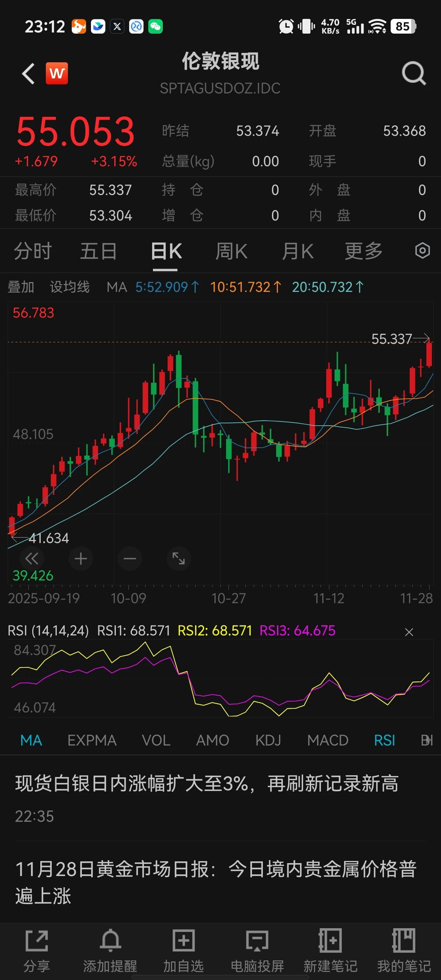Tap the Wi-Fi status icon
441x980 pixels.
click(x=377, y=26)
